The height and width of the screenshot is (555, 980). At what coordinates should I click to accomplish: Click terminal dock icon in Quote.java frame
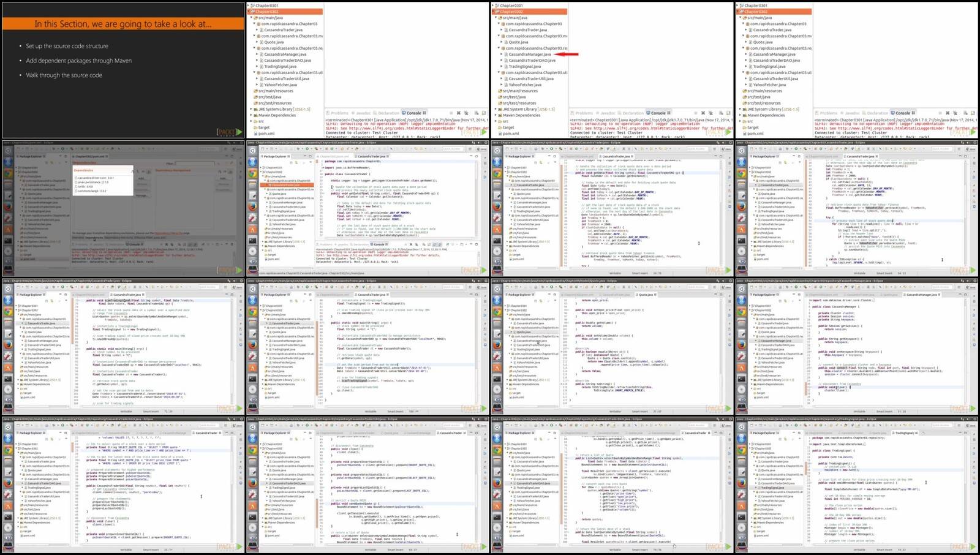(x=497, y=378)
